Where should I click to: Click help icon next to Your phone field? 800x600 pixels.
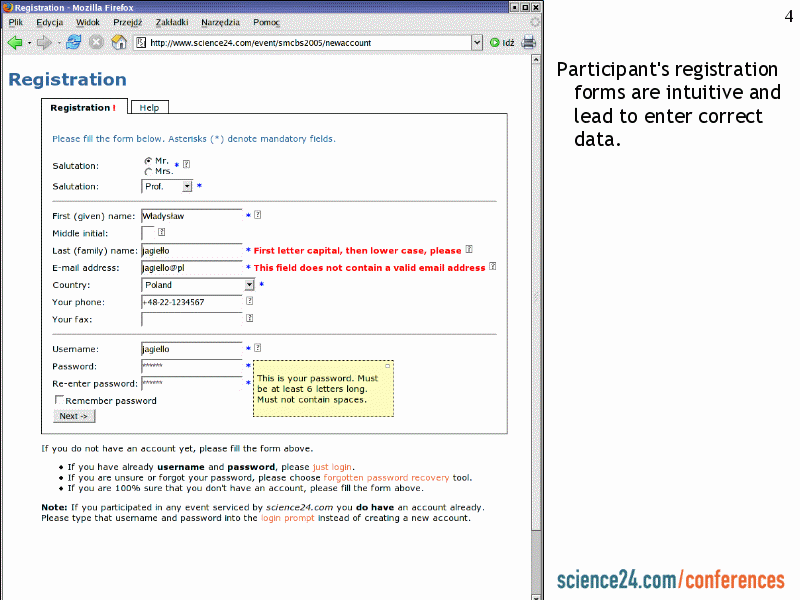[x=249, y=301]
